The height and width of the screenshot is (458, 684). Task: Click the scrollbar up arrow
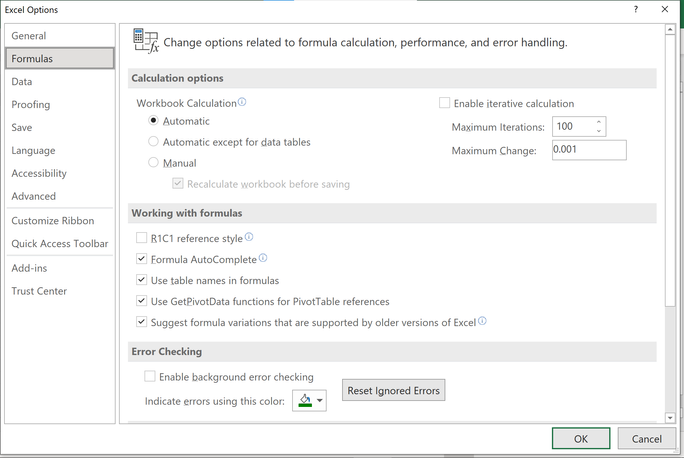[x=670, y=30]
